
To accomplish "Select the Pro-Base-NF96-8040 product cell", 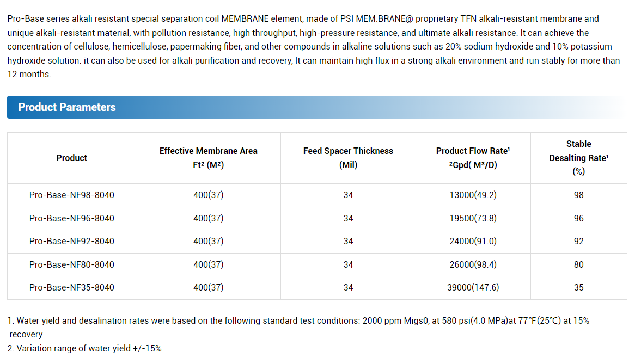I will coord(71,219).
